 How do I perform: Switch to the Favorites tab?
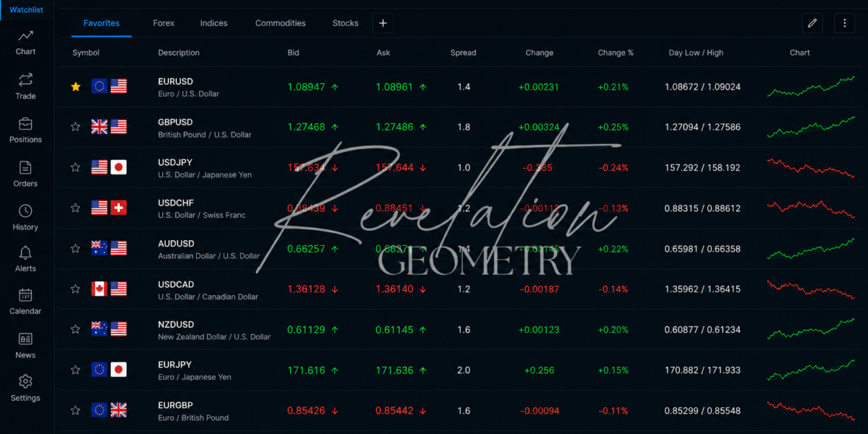pos(101,23)
